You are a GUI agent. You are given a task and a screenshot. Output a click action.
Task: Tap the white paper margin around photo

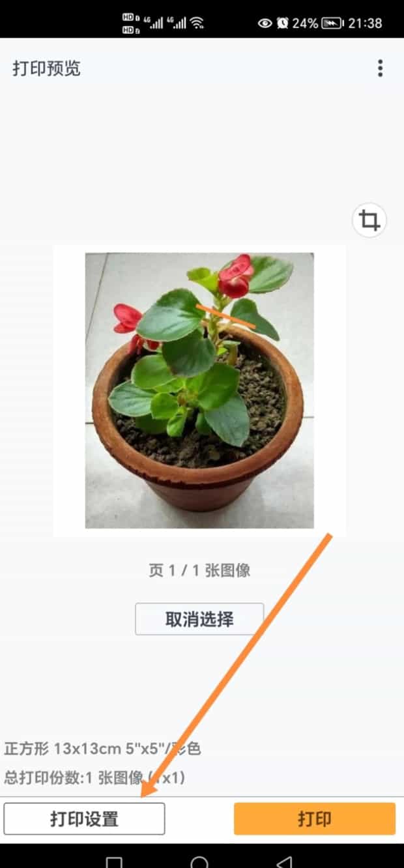(69, 391)
